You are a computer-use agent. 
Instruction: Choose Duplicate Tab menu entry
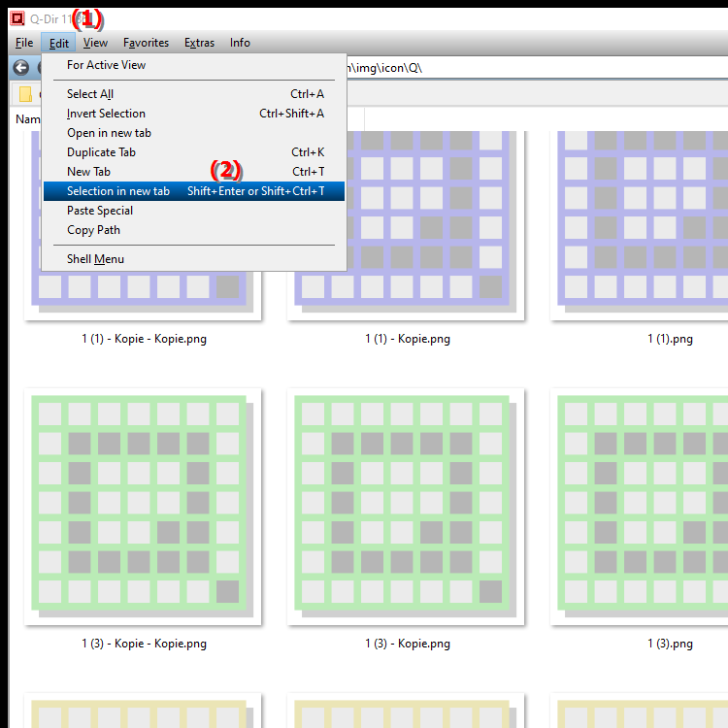(194, 152)
